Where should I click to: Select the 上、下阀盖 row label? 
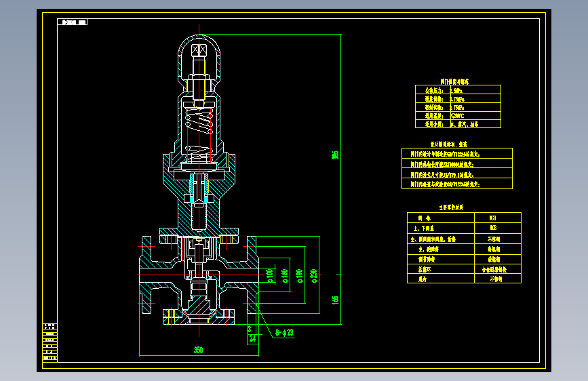[424, 228]
